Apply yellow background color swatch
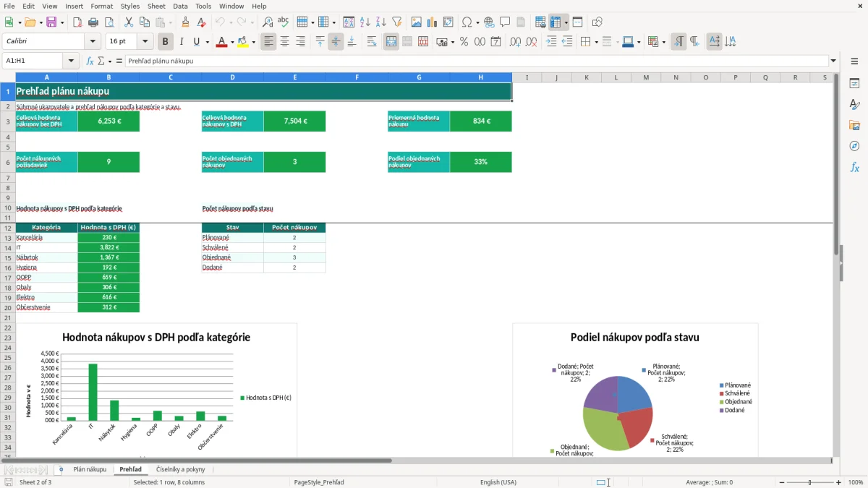 click(243, 42)
